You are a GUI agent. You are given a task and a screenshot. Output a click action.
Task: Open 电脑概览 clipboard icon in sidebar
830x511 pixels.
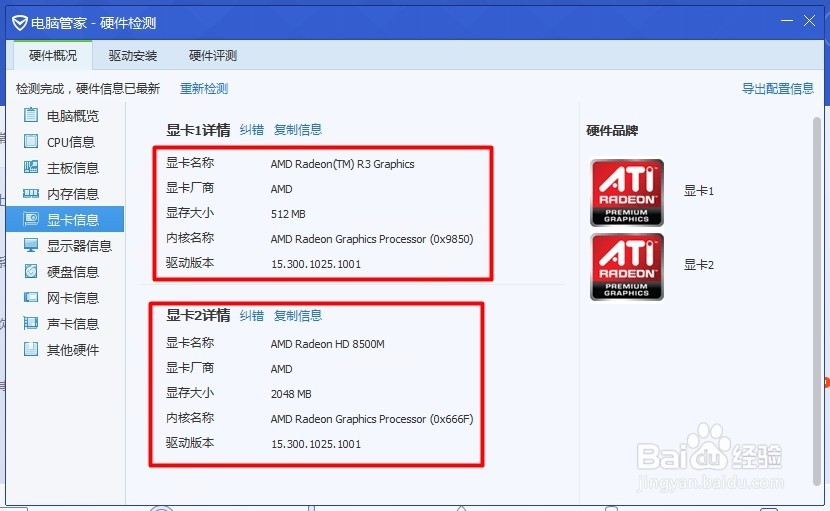(x=31, y=115)
